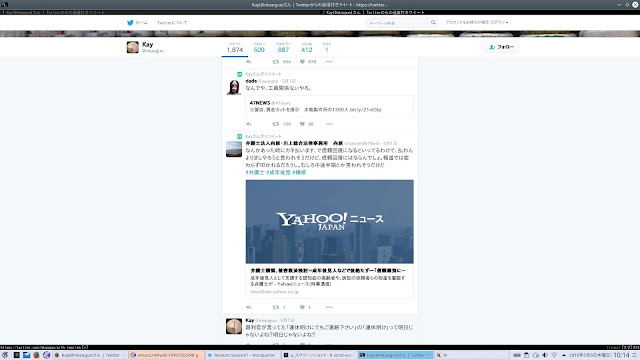Click the #成年後見 hashtag
Image resolution: width=640 pixels, height=360 pixels.
pos(278,173)
